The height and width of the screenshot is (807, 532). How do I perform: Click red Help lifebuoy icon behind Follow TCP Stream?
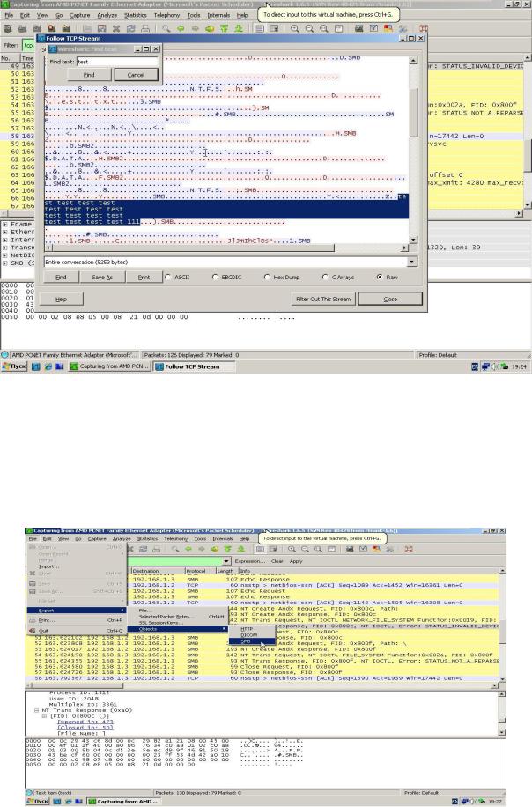pos(423,28)
